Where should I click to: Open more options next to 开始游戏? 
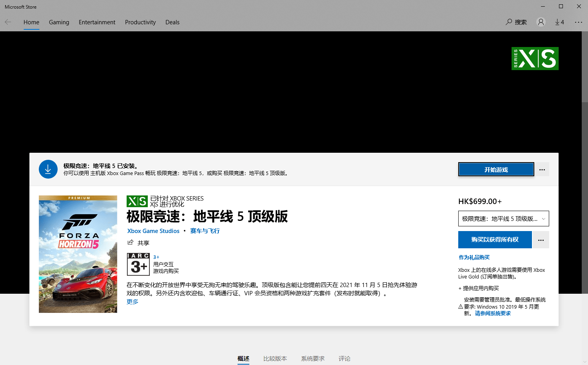[542, 170]
